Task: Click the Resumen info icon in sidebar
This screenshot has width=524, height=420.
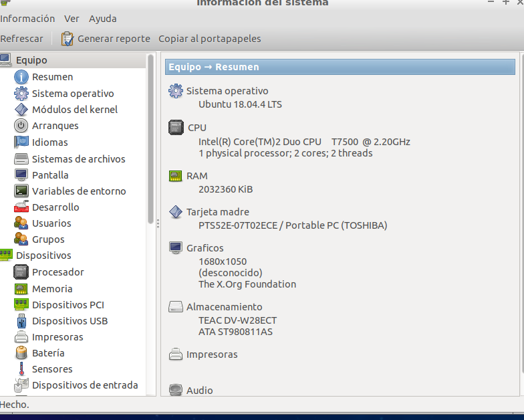Action: tap(21, 77)
